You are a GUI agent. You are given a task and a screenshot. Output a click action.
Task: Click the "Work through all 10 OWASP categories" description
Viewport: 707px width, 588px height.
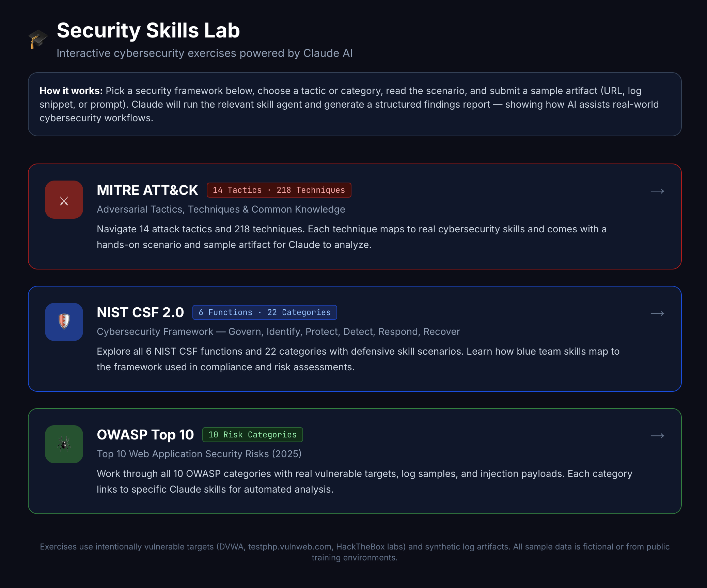[364, 481]
